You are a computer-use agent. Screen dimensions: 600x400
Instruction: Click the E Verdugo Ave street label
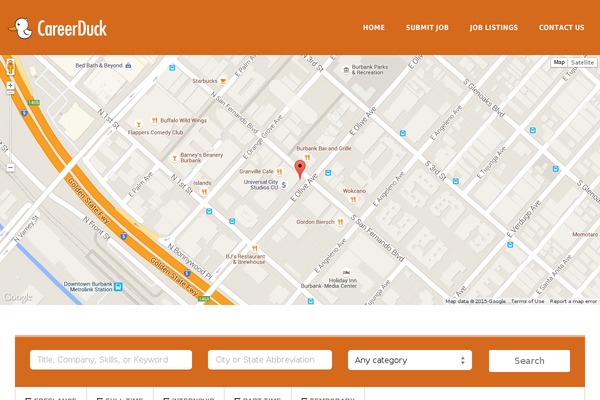pos(523,219)
